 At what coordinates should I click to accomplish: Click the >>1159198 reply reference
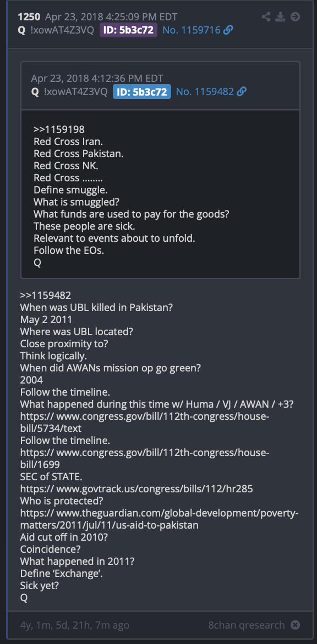coord(59,129)
